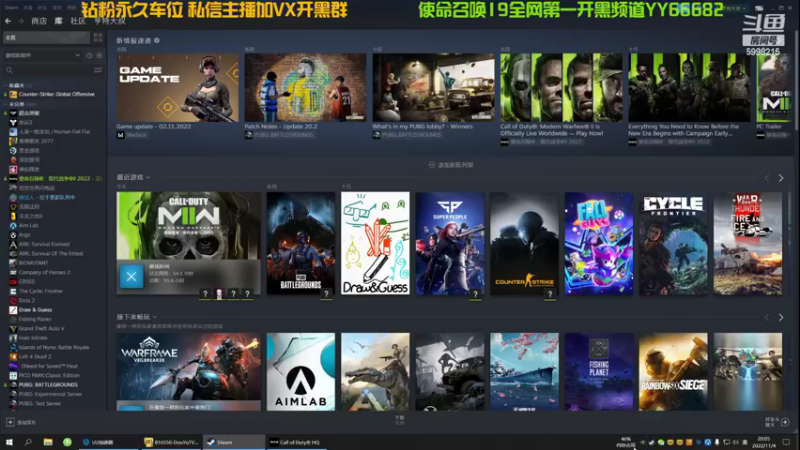Select Islands of Nyne: Battle Royale
Image resolution: width=800 pixels, height=450 pixels.
(x=54, y=347)
